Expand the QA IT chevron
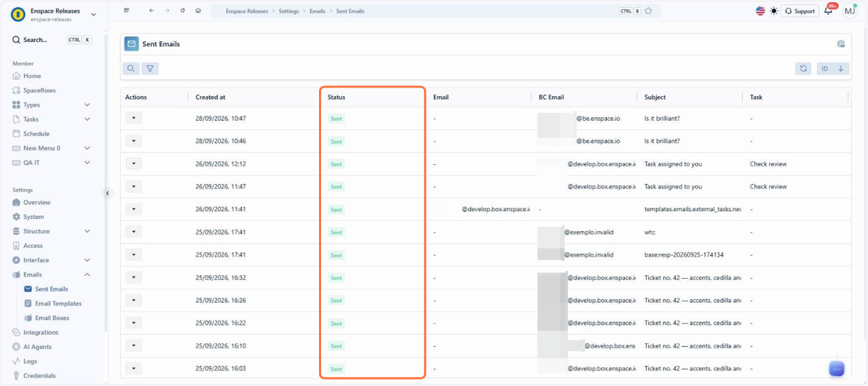The image size is (868, 386). (x=88, y=163)
